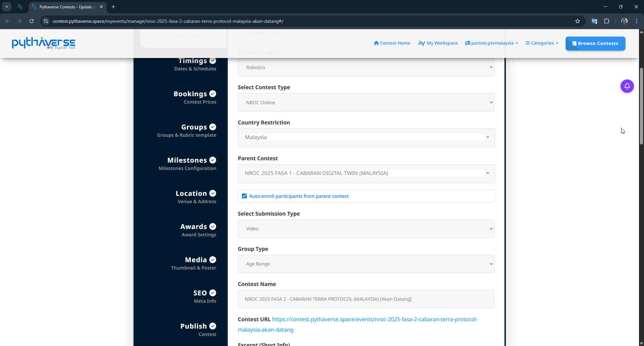
Task: Expand the Categories menu
Action: [x=542, y=43]
